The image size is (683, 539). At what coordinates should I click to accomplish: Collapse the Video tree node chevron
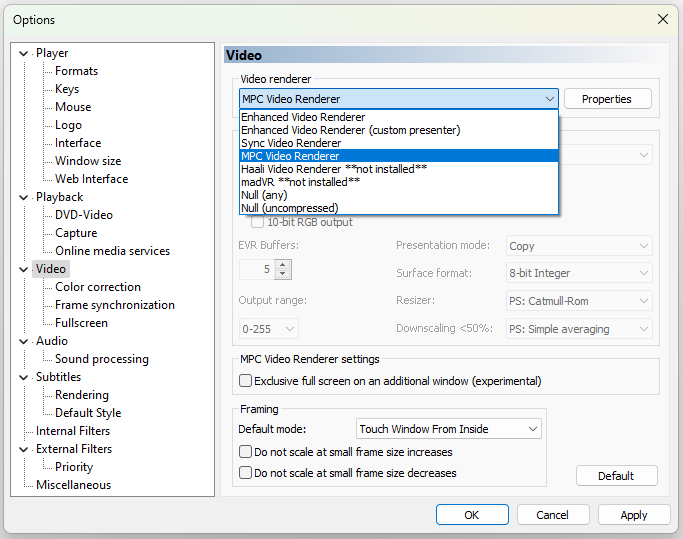[x=24, y=269]
